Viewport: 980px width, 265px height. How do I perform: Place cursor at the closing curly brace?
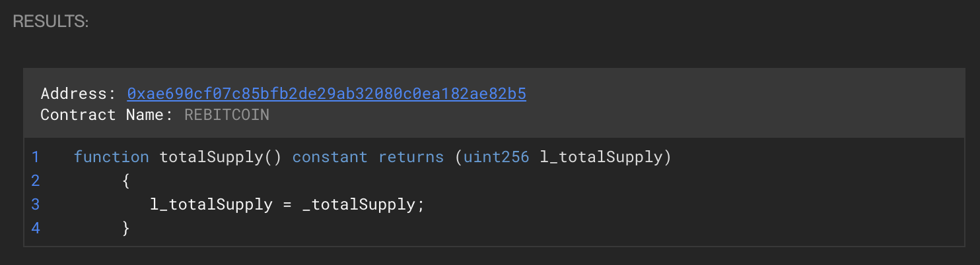point(126,228)
